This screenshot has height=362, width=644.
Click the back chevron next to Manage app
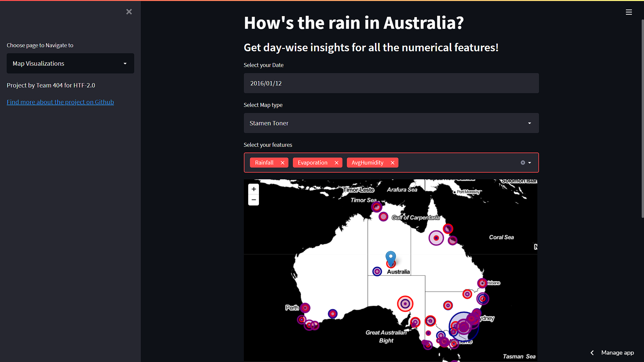point(592,353)
